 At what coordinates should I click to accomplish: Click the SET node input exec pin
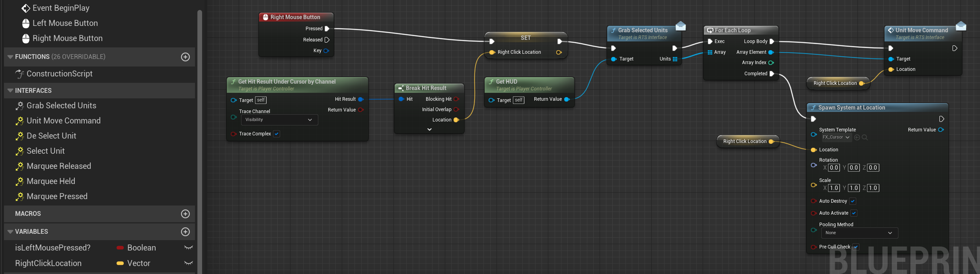pos(492,41)
